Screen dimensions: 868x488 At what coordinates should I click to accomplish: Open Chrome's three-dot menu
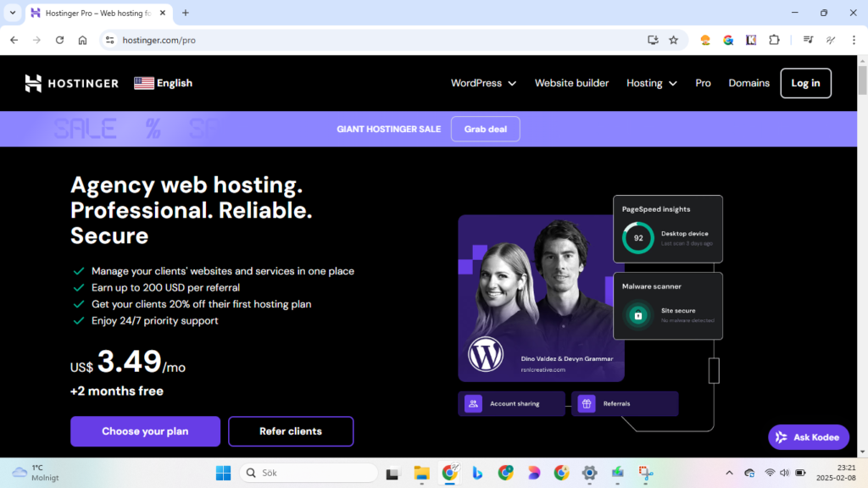tap(854, 40)
